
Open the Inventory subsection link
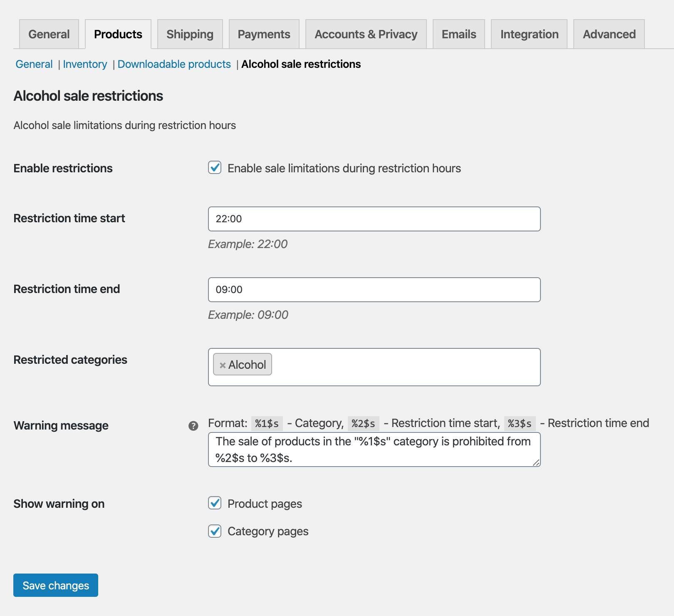coord(85,64)
